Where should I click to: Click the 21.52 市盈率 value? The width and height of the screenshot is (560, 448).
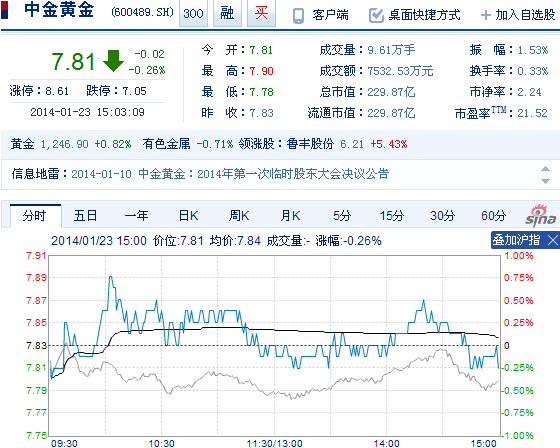click(x=532, y=113)
